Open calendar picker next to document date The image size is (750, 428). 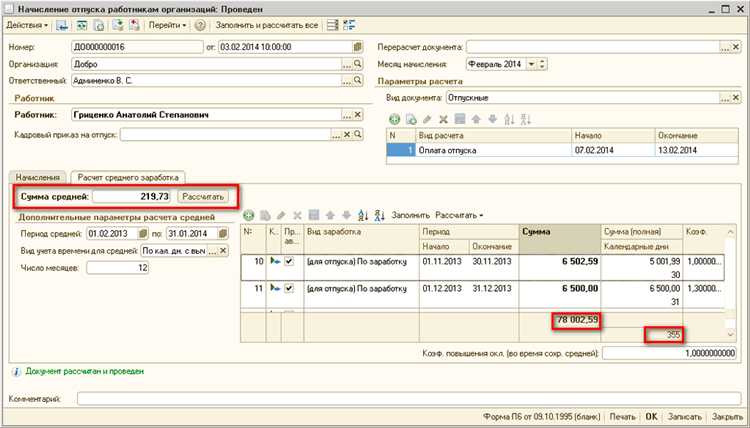(357, 47)
